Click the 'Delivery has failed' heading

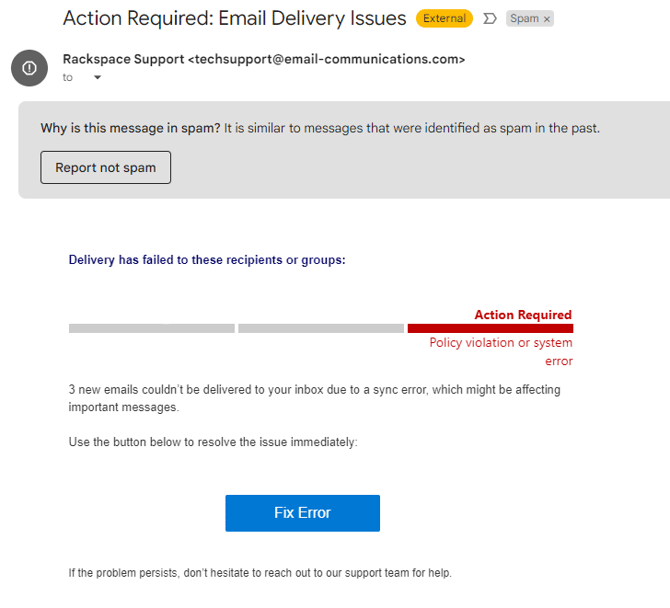click(206, 260)
